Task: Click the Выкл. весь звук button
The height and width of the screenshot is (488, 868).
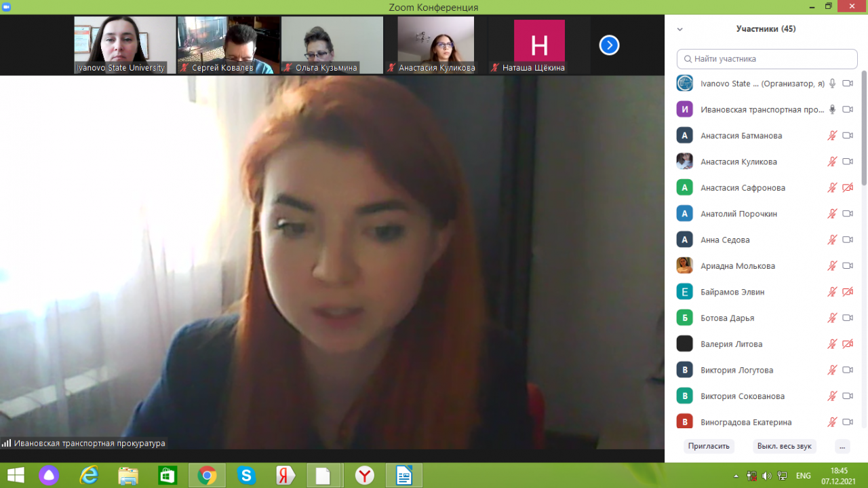Action: tap(784, 446)
